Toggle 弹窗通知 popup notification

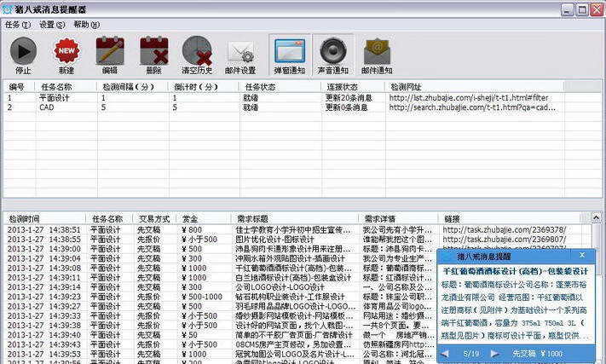pyautogui.click(x=290, y=55)
